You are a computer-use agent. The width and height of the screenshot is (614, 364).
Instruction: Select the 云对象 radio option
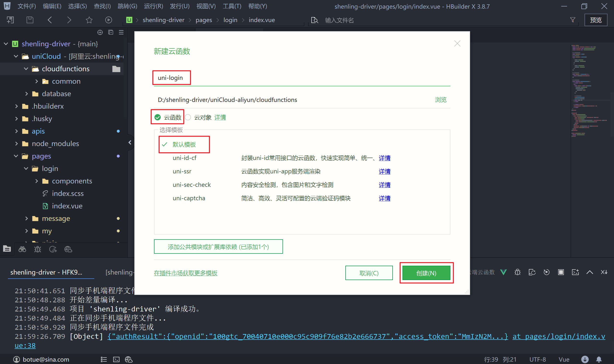coord(188,117)
